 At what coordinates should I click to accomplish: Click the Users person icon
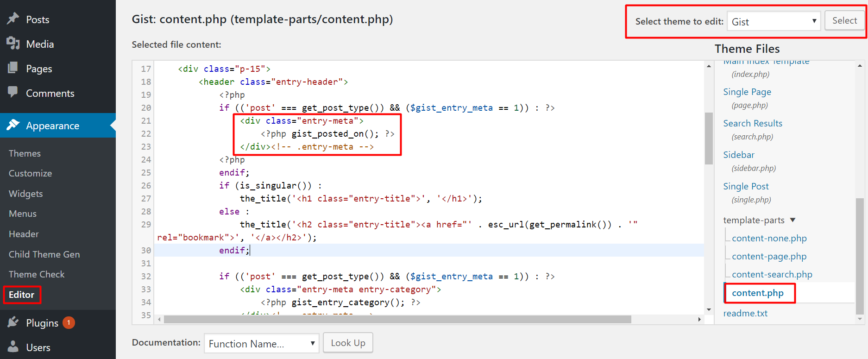[x=13, y=347]
